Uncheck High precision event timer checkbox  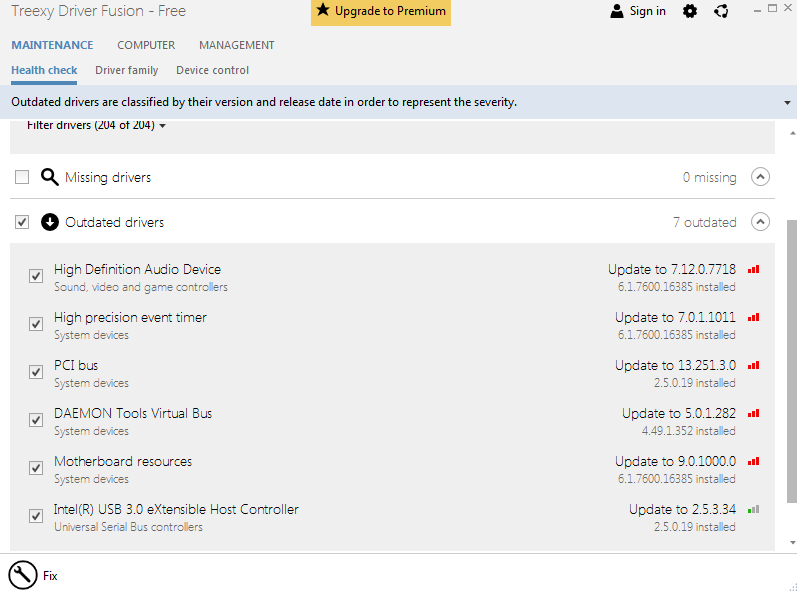pos(36,324)
